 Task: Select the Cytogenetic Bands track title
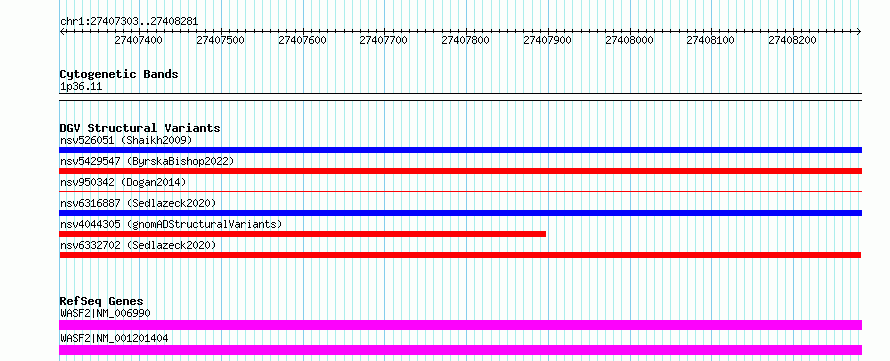coord(119,74)
